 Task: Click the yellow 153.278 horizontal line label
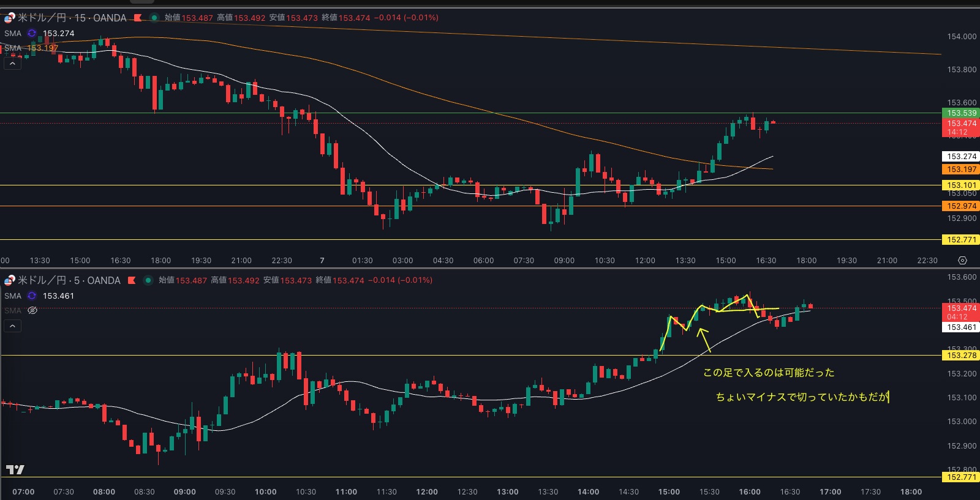(x=962, y=355)
